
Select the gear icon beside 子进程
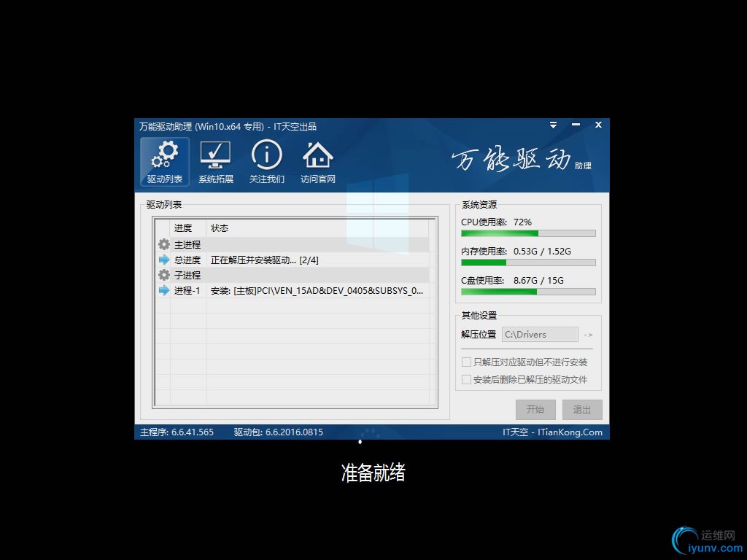[x=164, y=275]
